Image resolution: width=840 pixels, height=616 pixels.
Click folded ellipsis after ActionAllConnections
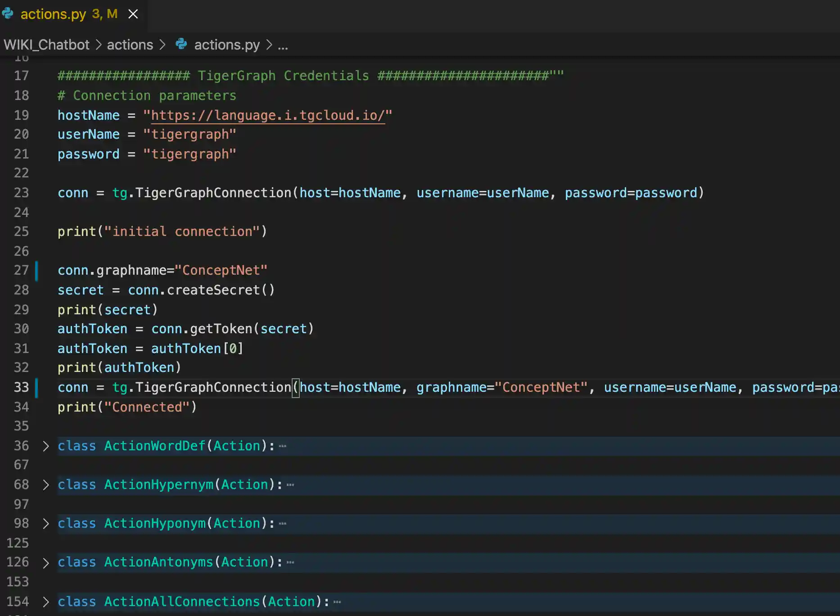tap(337, 602)
